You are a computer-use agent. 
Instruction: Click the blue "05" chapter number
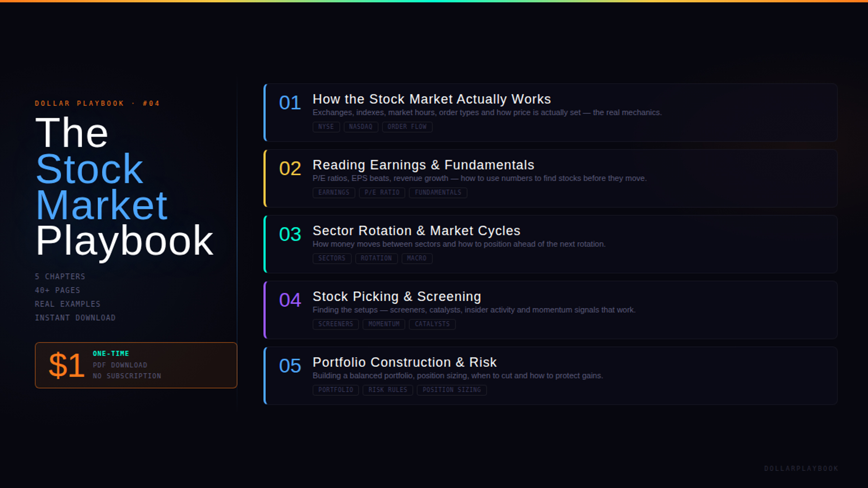point(290,366)
